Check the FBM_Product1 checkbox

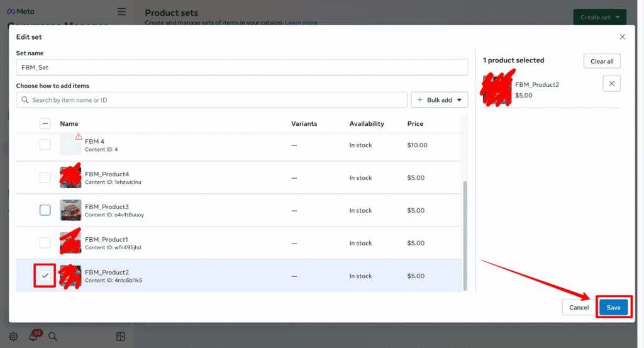click(x=45, y=243)
